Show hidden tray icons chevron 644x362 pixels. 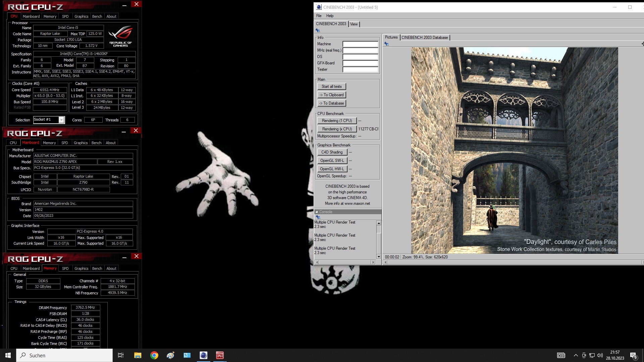click(576, 355)
